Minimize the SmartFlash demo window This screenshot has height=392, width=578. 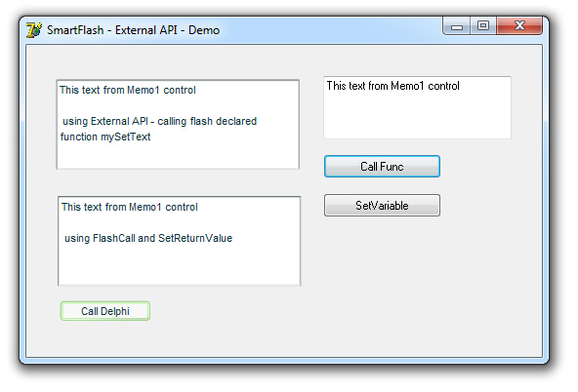click(x=457, y=26)
